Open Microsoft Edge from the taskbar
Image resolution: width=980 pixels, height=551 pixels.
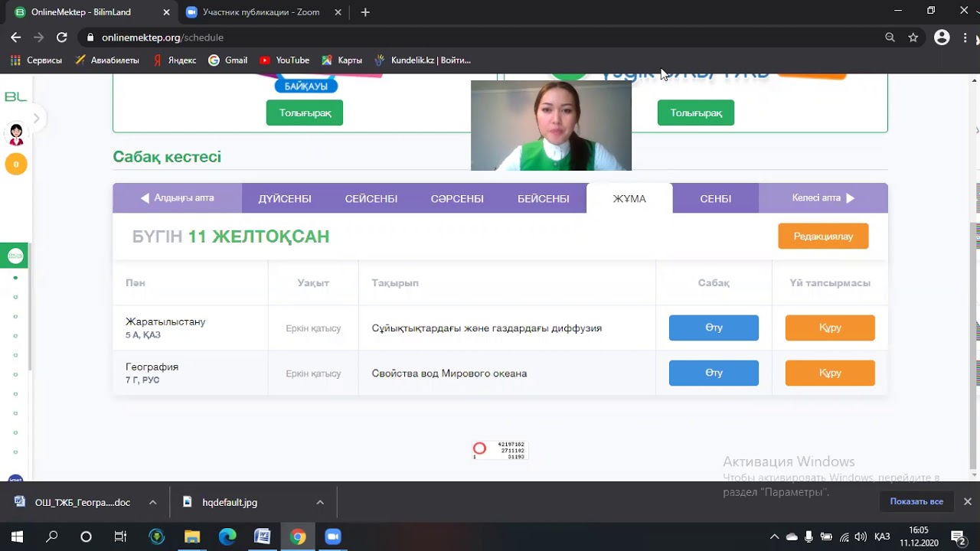click(227, 536)
